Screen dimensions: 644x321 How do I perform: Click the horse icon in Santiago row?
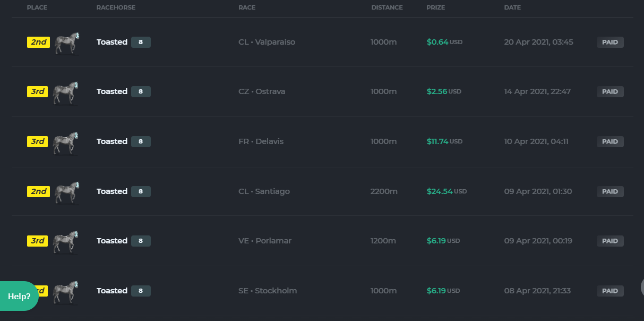point(66,192)
